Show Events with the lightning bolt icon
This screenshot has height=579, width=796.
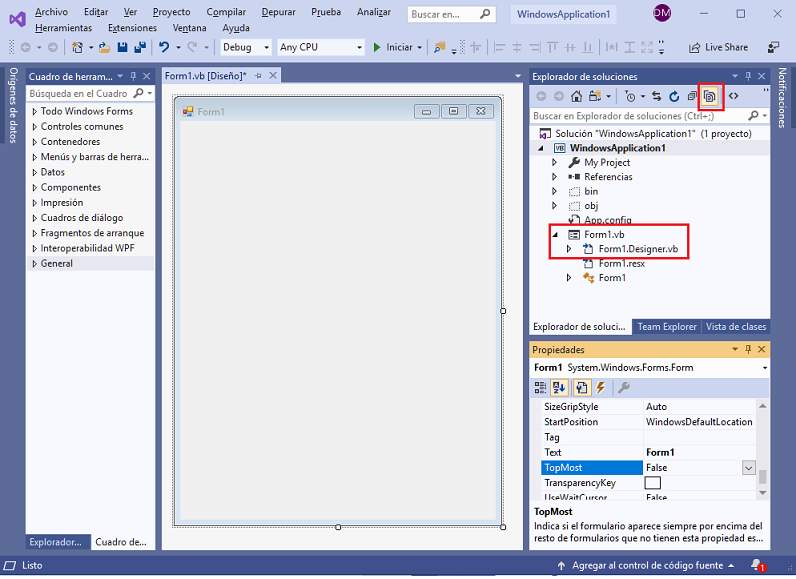tap(601, 388)
